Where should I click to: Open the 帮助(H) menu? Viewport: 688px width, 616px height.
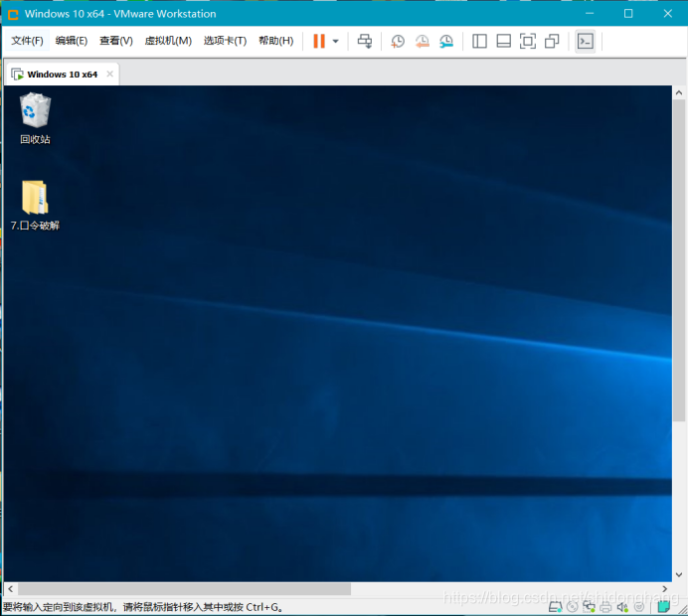276,41
